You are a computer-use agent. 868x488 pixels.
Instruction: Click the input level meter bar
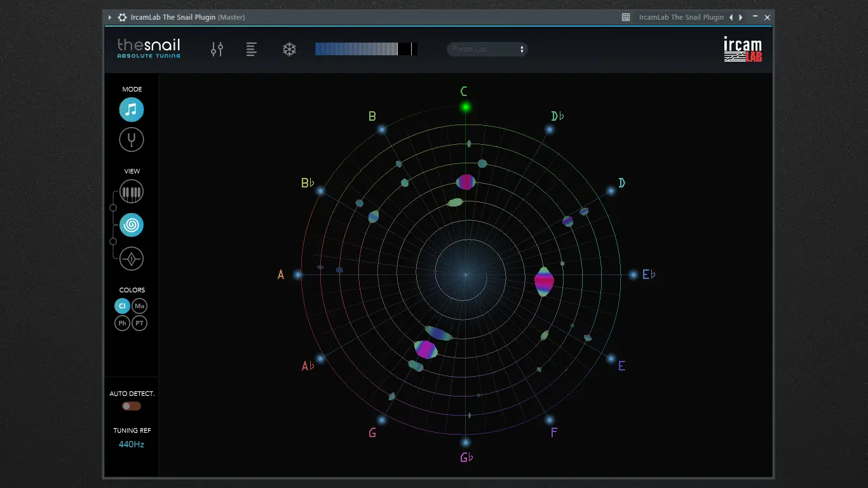click(367, 49)
